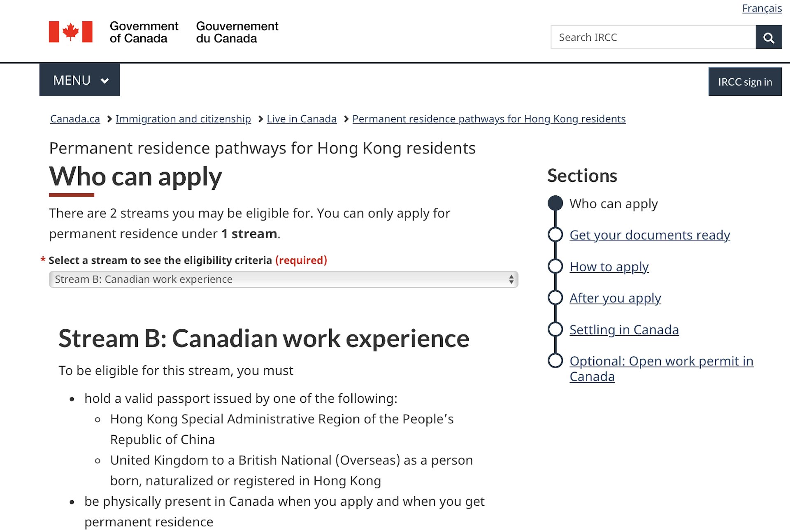Viewport: 790px width, 532px height.
Task: Click the chevron arrow beside MENU
Action: [105, 81]
